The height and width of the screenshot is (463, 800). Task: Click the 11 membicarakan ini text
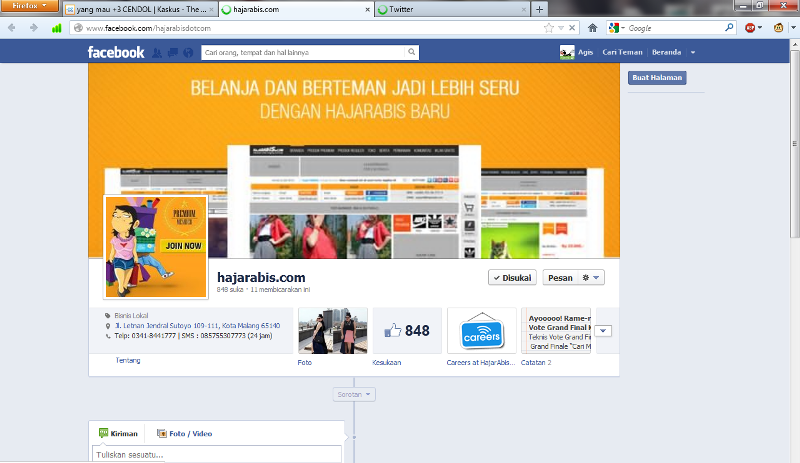280,289
